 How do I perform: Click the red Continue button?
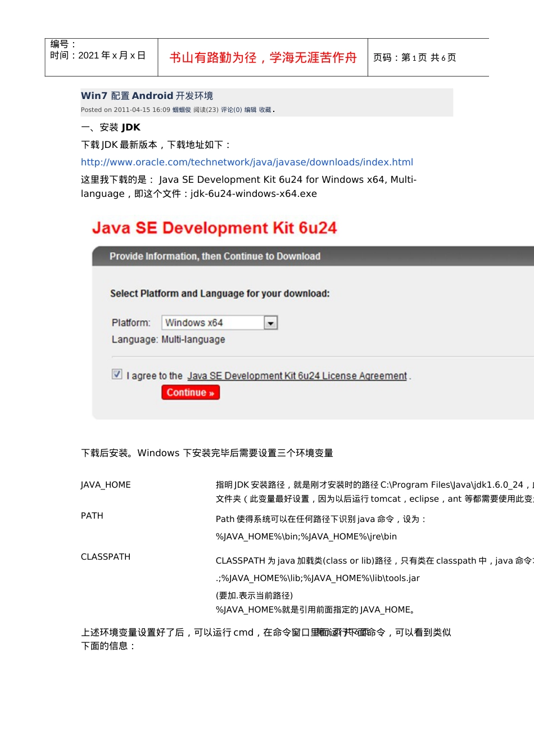click(x=191, y=393)
